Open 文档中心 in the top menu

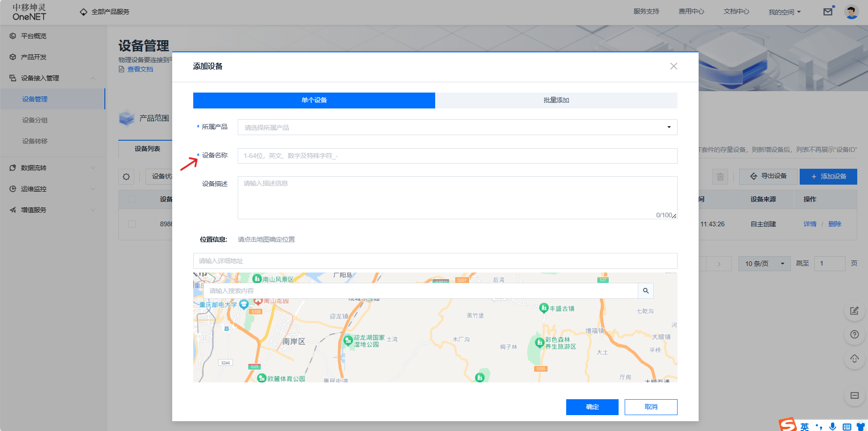(736, 11)
